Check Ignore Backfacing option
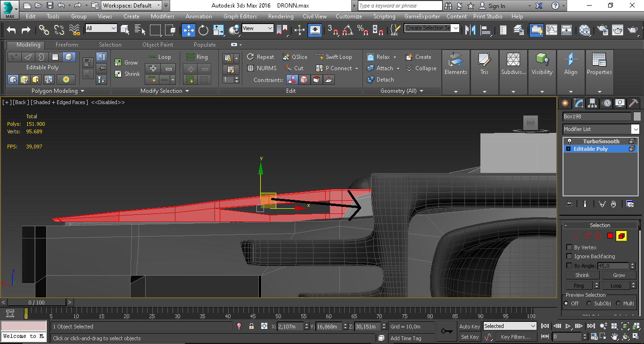The width and height of the screenshot is (644, 344). [x=569, y=256]
